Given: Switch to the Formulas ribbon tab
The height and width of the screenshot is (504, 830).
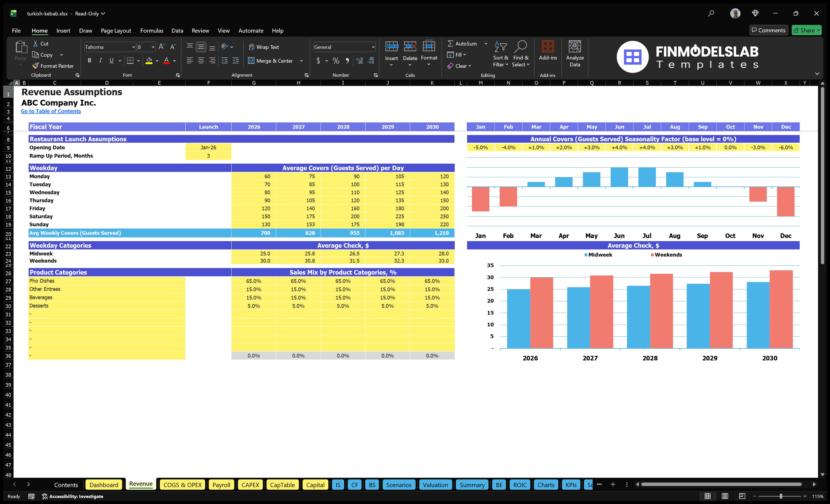Looking at the screenshot, I should pyautogui.click(x=152, y=30).
